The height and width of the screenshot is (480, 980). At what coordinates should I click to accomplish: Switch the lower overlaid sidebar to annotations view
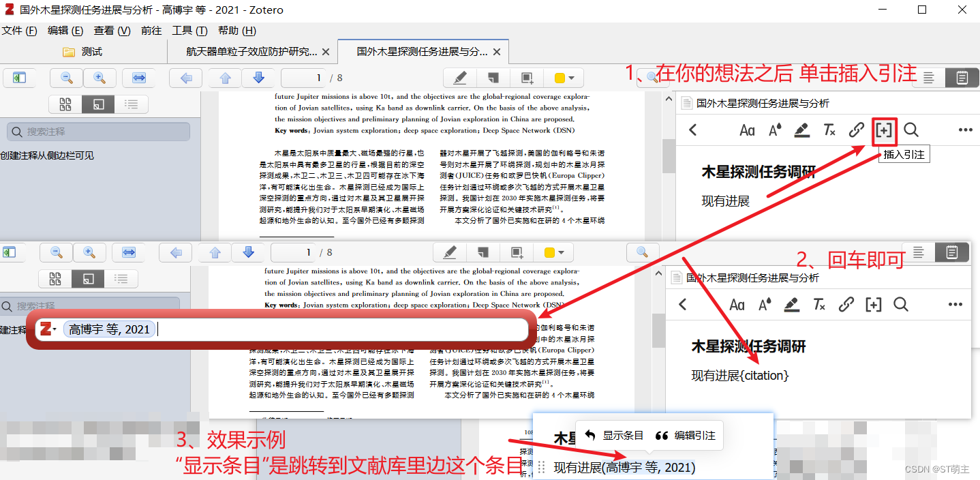[x=89, y=279]
